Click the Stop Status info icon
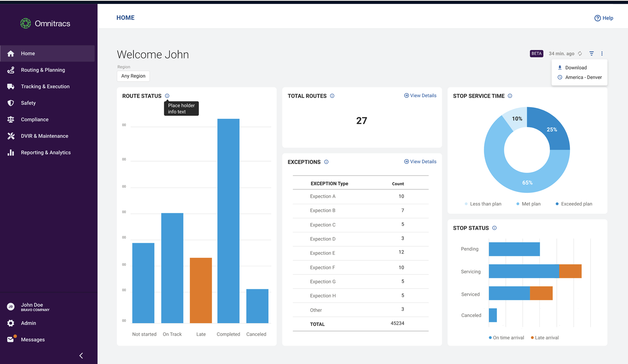The height and width of the screenshot is (364, 628). click(494, 228)
